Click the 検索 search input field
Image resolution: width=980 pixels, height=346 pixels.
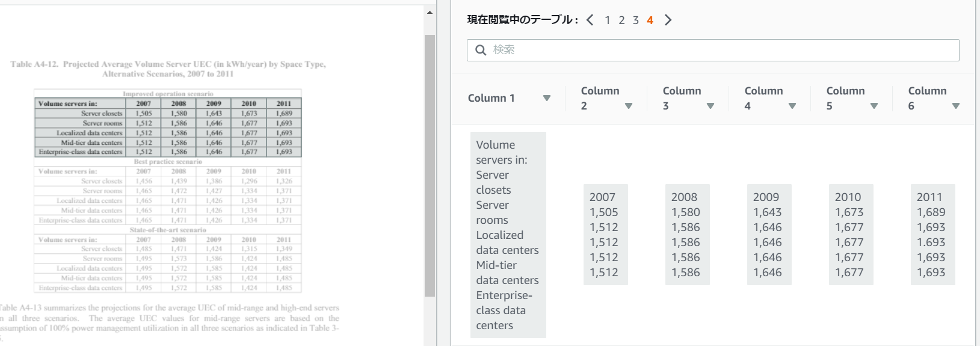(713, 50)
